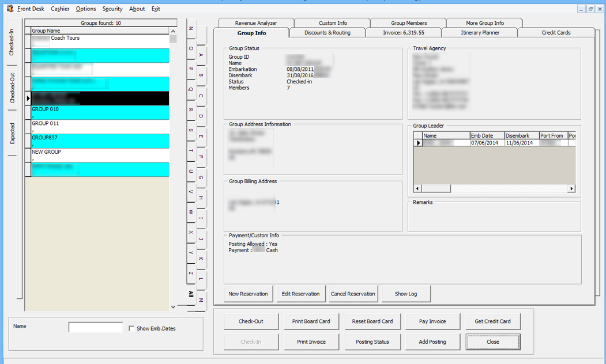
Task: Select the Group Info tab
Action: tap(251, 33)
